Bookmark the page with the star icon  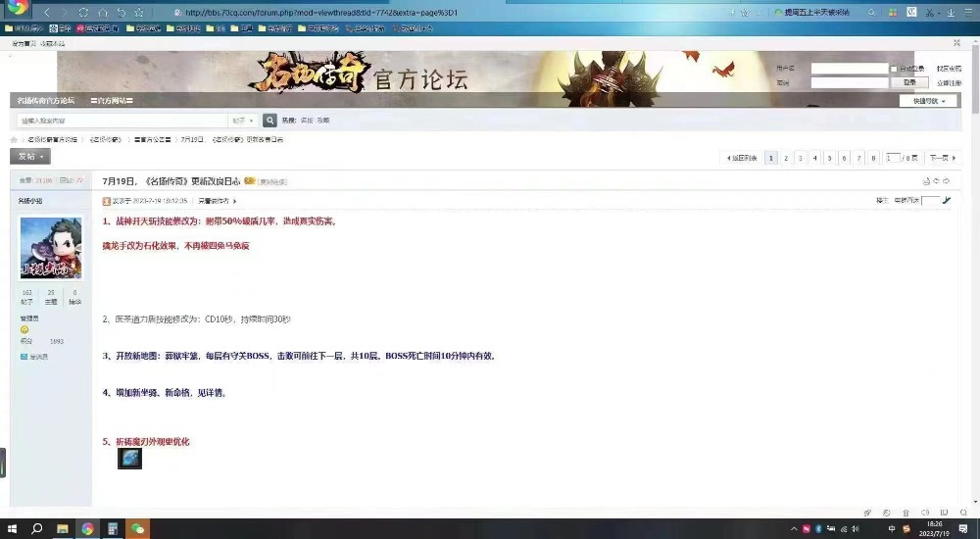point(139,12)
